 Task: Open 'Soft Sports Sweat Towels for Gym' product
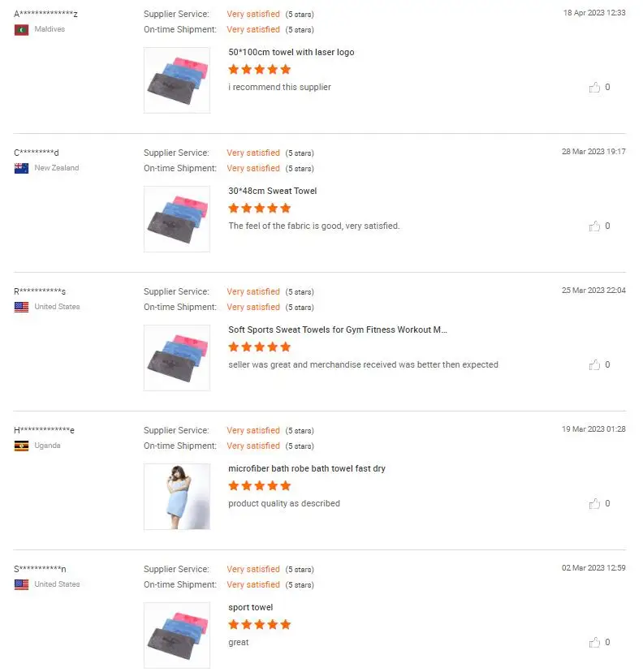coord(337,330)
